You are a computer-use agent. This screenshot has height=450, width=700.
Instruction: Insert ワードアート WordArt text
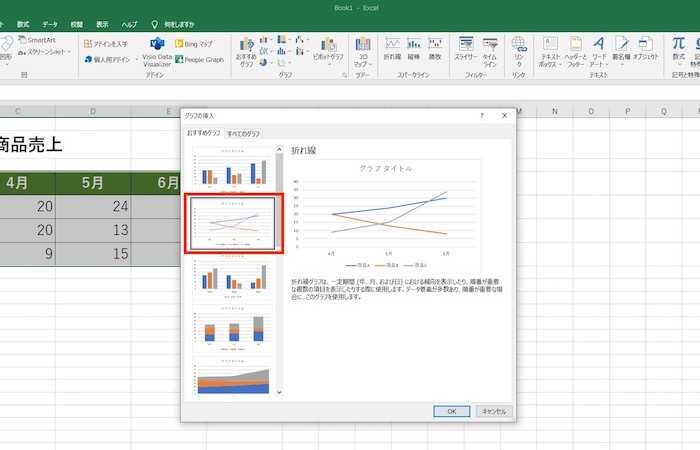point(599,52)
